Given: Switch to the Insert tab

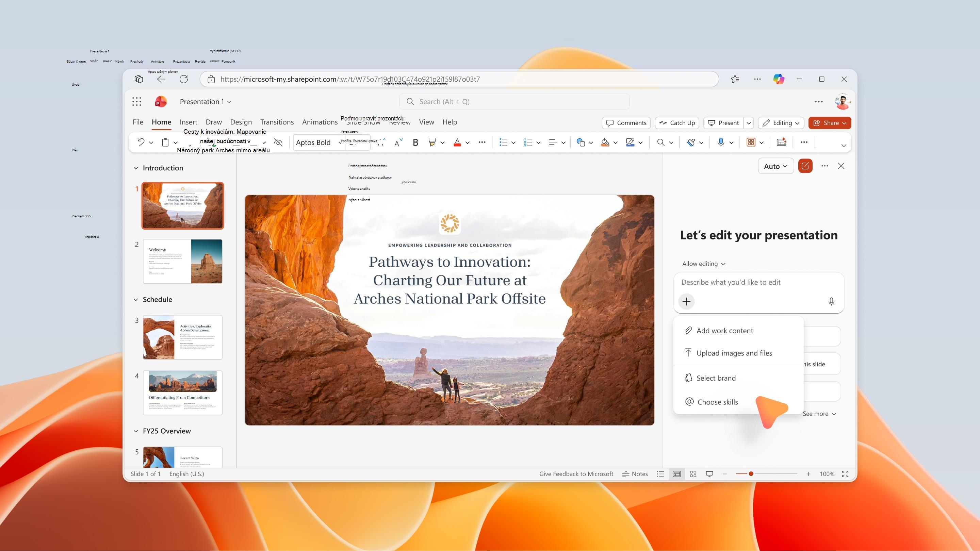Looking at the screenshot, I should click(x=188, y=122).
